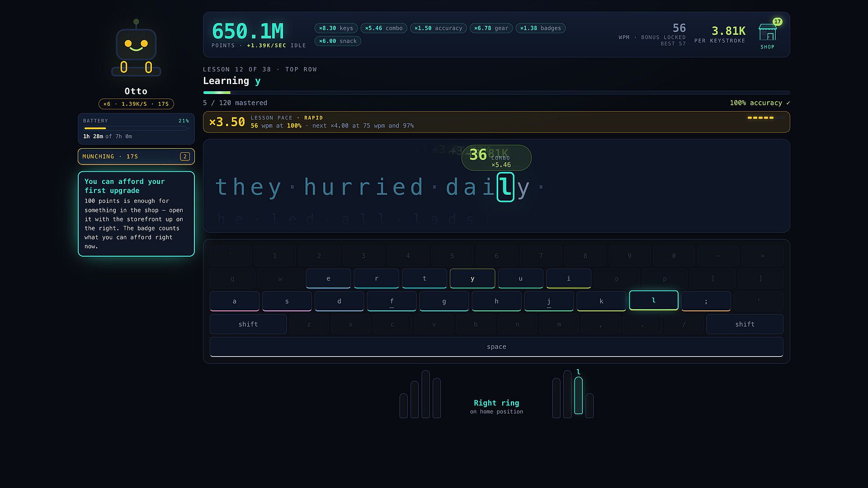Image resolution: width=868 pixels, height=488 pixels.
Task: Click the lesson mastery progress bar
Action: (x=496, y=93)
